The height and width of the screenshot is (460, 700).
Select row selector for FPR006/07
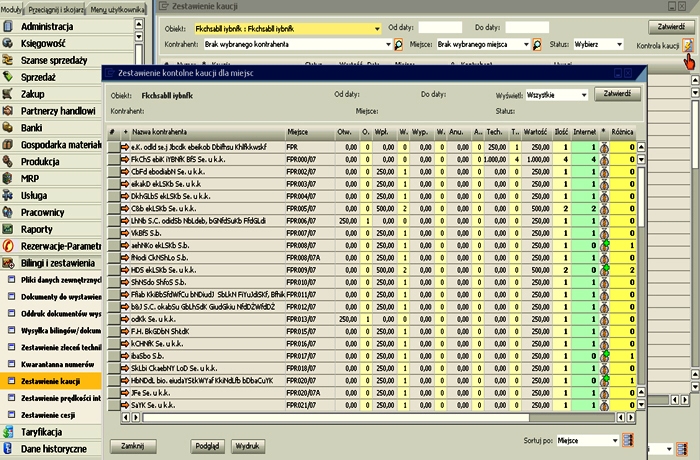113,221
